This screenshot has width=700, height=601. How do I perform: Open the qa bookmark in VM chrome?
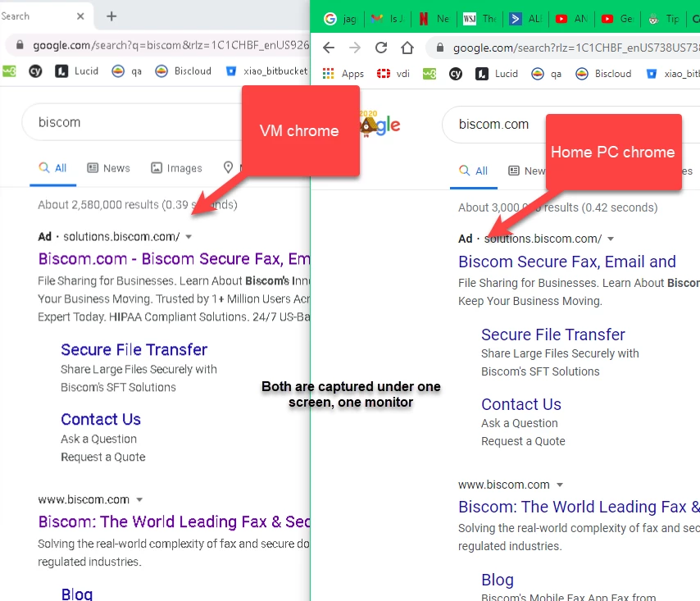point(127,71)
